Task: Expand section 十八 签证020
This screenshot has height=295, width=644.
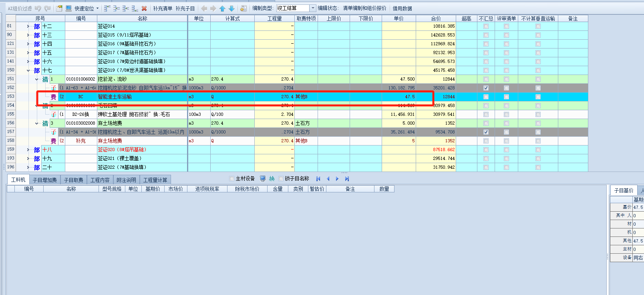Action: (x=28, y=150)
